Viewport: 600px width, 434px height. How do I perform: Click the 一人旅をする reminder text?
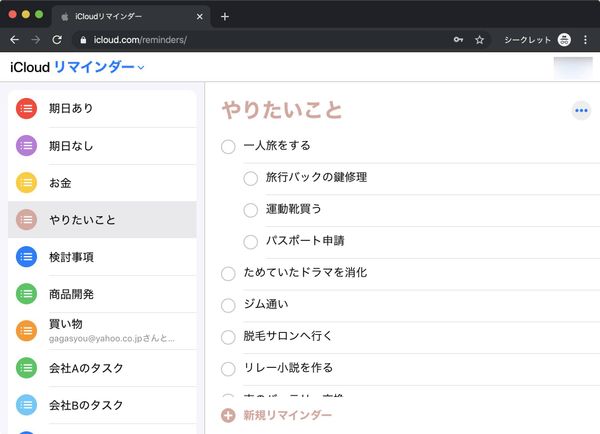pos(277,145)
